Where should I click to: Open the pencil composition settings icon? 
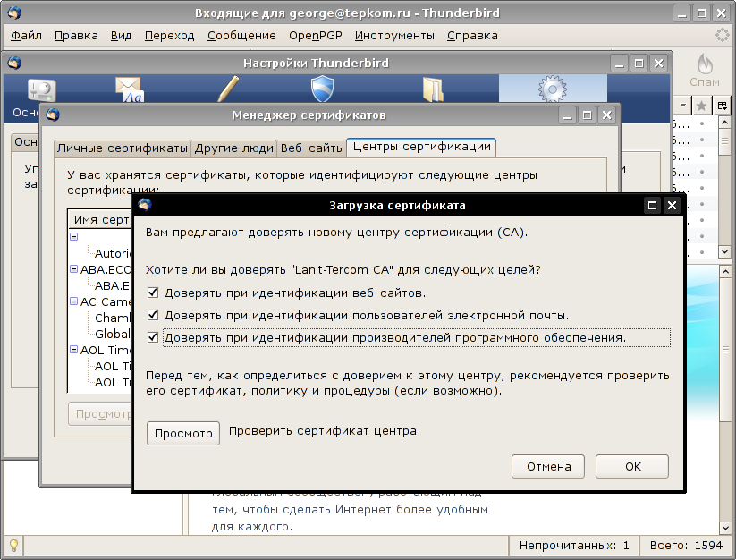tap(228, 89)
